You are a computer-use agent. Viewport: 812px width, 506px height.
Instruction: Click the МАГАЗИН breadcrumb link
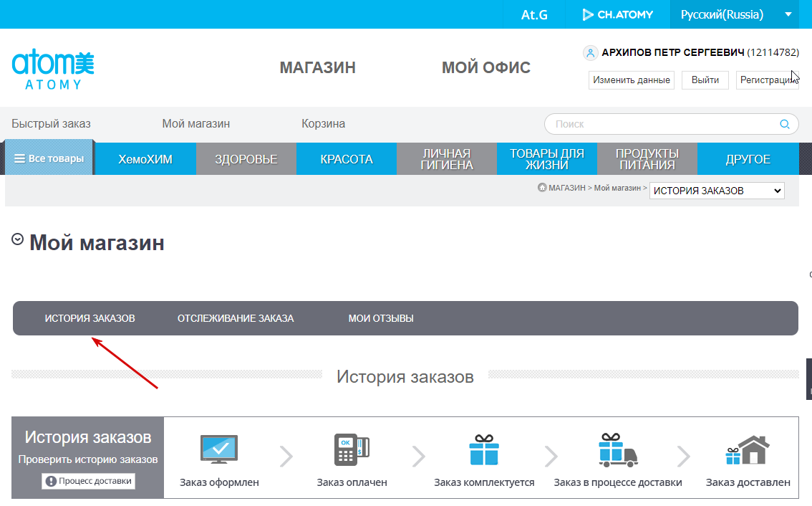(x=566, y=188)
